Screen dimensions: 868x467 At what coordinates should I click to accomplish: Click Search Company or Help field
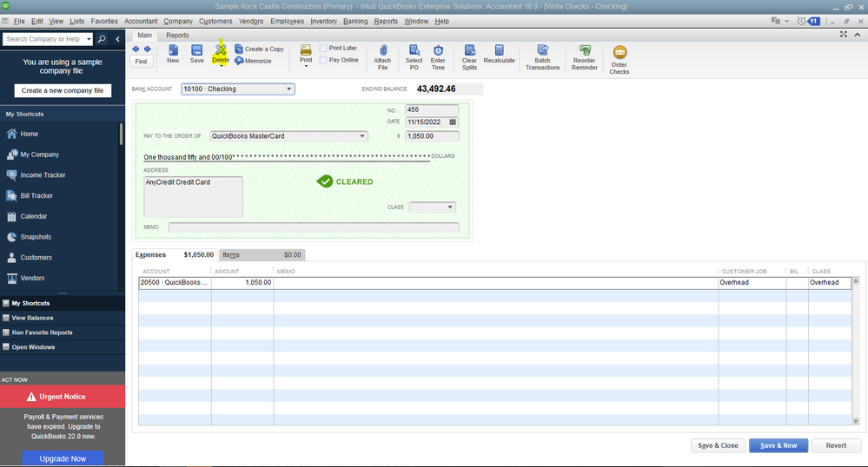43,39
